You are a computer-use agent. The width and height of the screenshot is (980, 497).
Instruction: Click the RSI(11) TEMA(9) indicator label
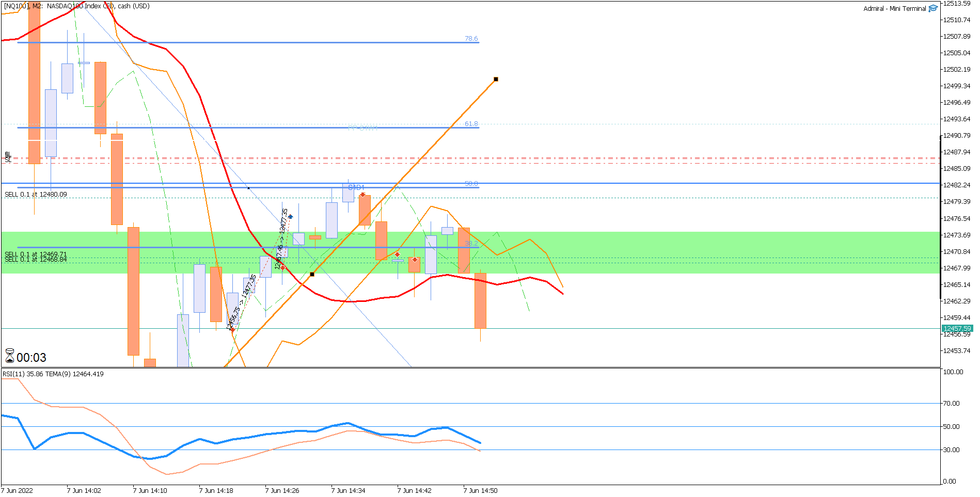pyautogui.click(x=53, y=374)
